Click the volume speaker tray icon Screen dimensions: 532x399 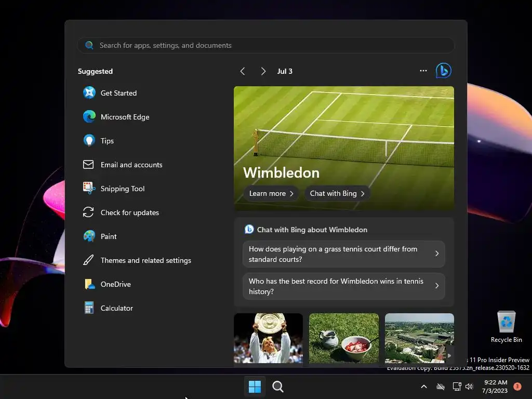click(469, 387)
